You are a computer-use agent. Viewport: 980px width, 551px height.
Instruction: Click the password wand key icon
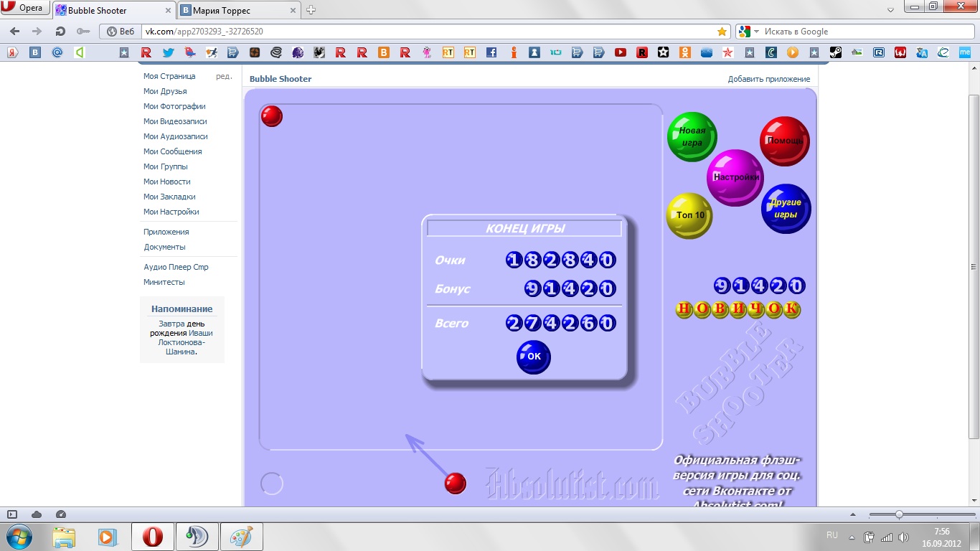[83, 32]
